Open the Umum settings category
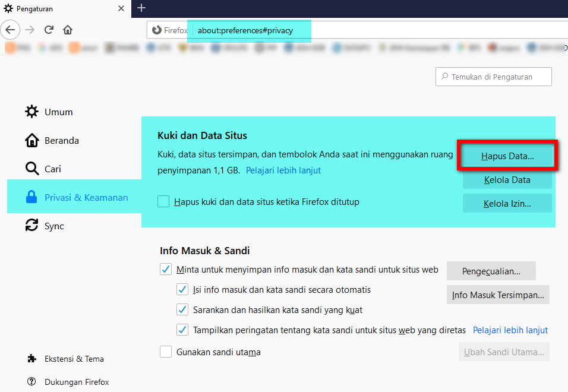 click(49, 112)
